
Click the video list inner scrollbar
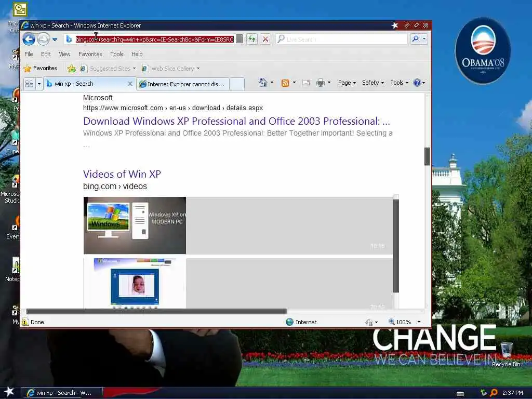[396, 246]
